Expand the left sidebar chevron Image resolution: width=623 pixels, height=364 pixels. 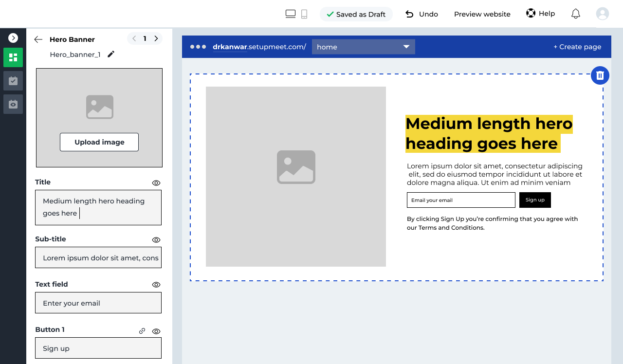pos(13,38)
